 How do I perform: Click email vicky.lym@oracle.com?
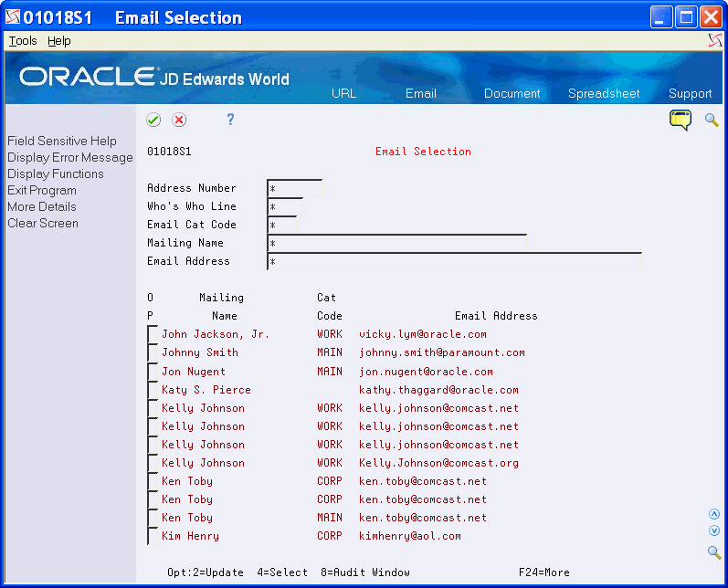423,334
